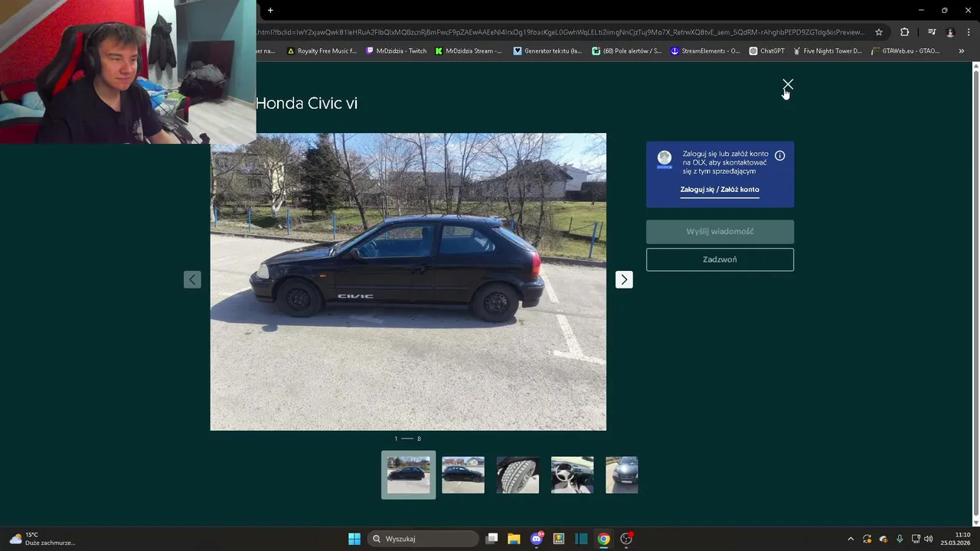The width and height of the screenshot is (980, 551).
Task: Open Task View on the taskbar
Action: (492, 539)
